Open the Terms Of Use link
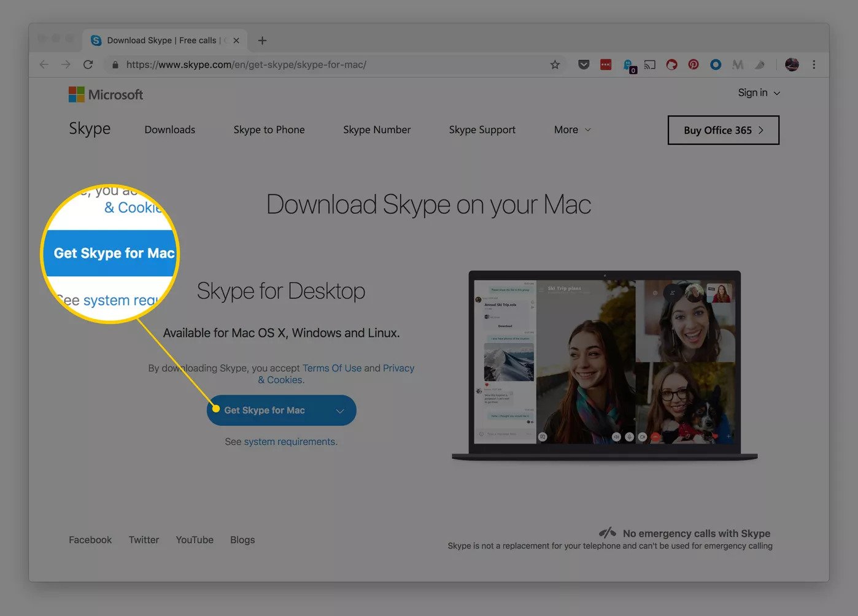858x616 pixels. pos(332,368)
